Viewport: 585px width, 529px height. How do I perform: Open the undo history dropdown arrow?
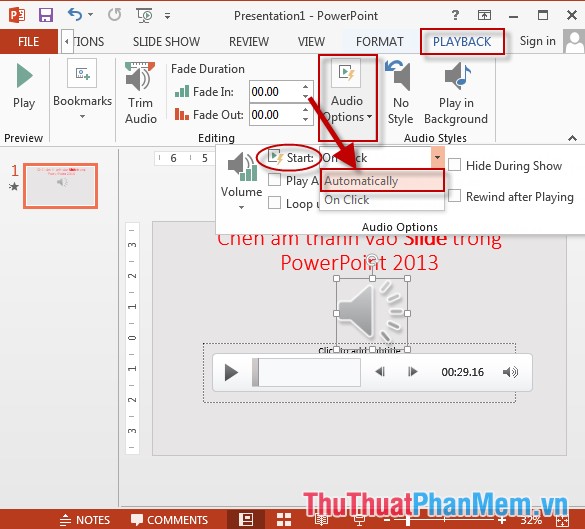(x=90, y=15)
